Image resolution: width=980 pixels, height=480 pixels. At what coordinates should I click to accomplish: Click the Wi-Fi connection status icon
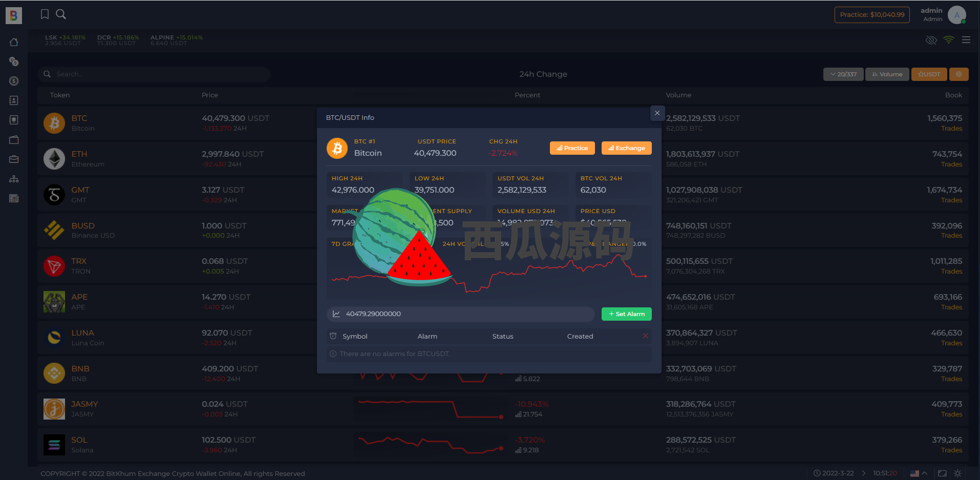(949, 40)
